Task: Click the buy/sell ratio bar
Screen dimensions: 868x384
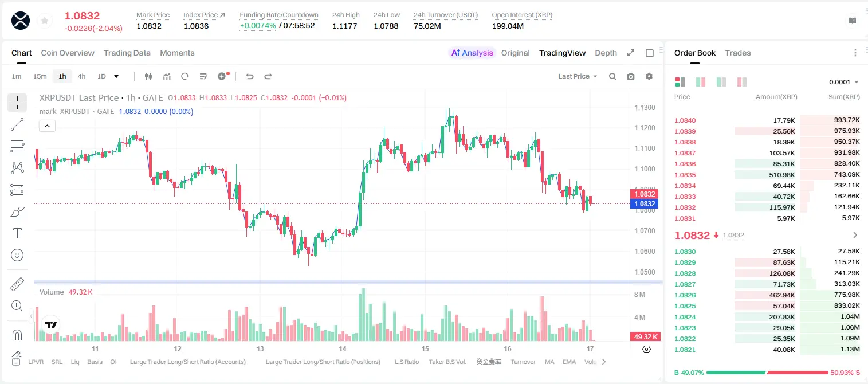Action: coord(767,373)
